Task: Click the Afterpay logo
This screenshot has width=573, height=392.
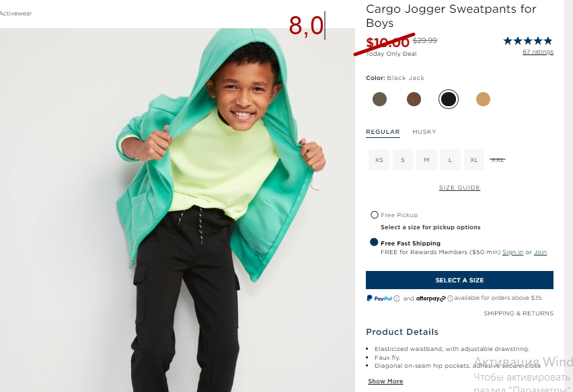Action: pyautogui.click(x=430, y=299)
